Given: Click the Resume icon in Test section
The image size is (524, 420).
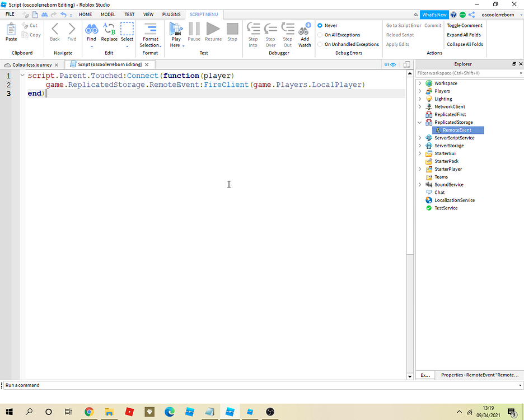Looking at the screenshot, I should click(x=213, y=31).
